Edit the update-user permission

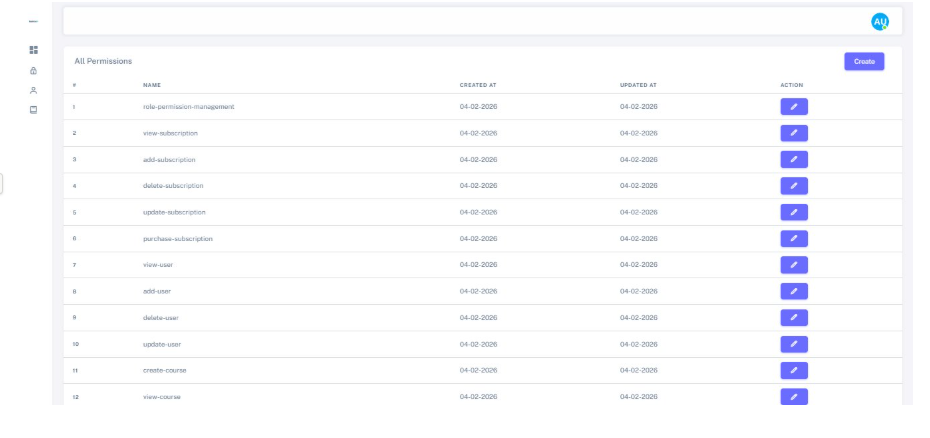click(x=794, y=344)
